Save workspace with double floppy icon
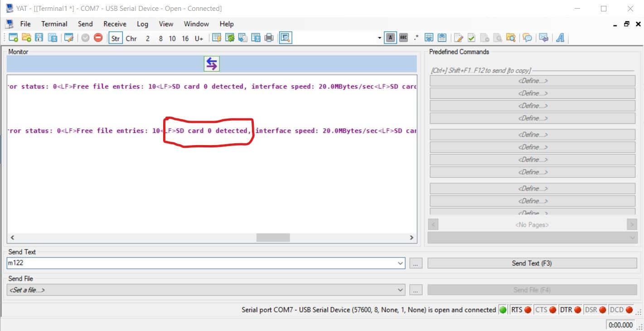The width and height of the screenshot is (644, 331). coord(53,38)
